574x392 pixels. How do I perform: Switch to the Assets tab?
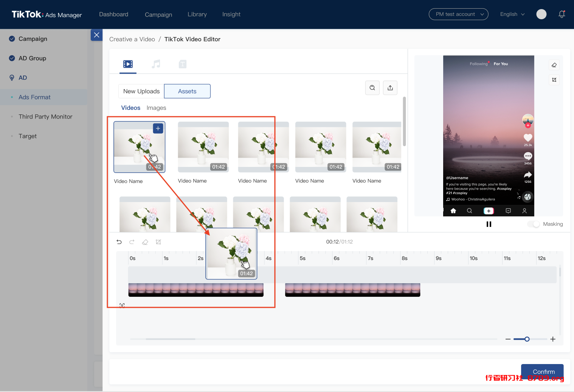pos(187,91)
